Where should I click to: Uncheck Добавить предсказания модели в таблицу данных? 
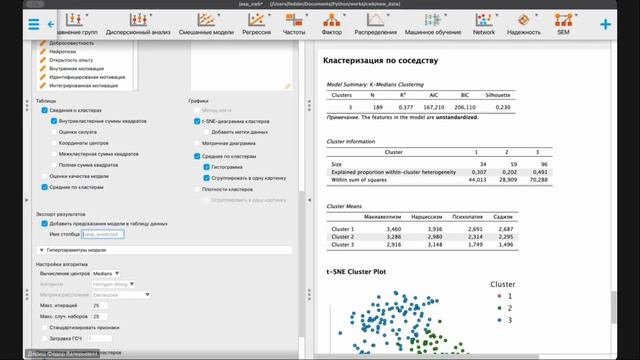coord(44,224)
